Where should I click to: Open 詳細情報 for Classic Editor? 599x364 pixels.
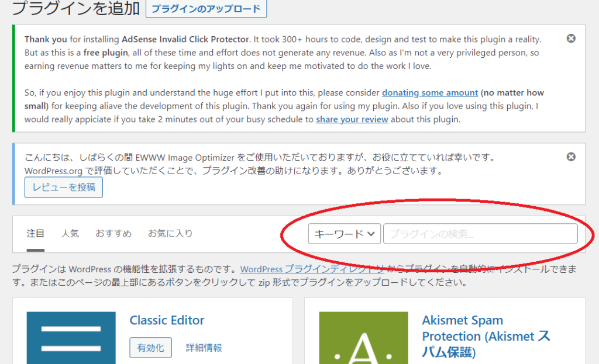[x=204, y=348]
